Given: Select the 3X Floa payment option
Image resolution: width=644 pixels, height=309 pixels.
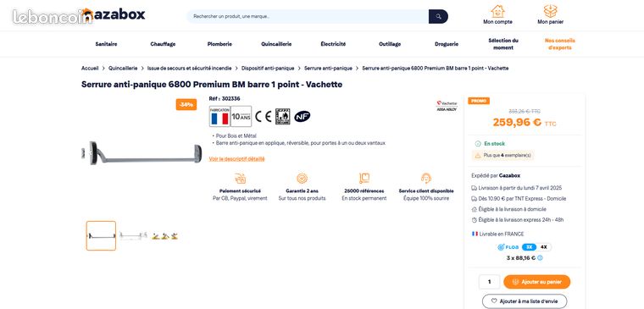Looking at the screenshot, I should 529,247.
